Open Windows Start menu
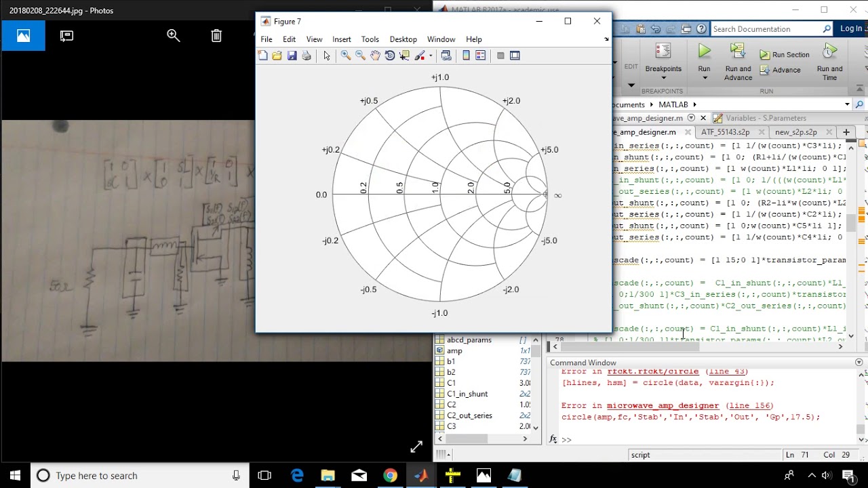Screen dimensions: 868x488 click(x=16, y=476)
